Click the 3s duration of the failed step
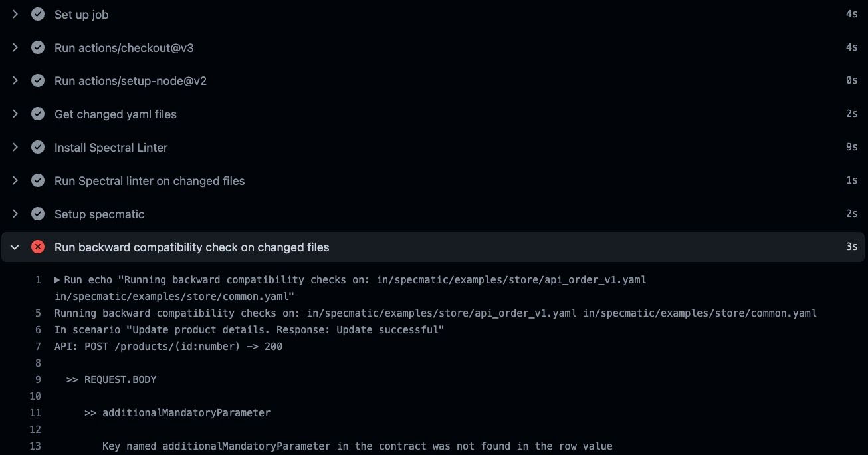The image size is (868, 455). 851,247
